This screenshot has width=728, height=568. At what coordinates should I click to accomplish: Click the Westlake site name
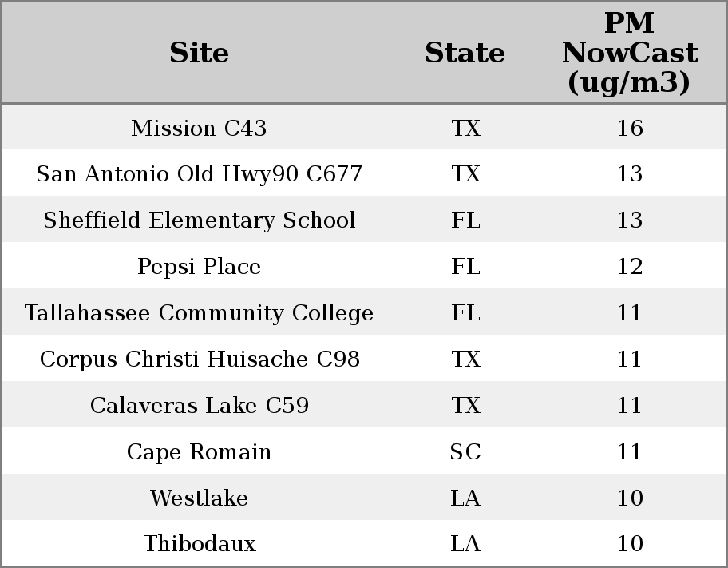pyautogui.click(x=200, y=498)
